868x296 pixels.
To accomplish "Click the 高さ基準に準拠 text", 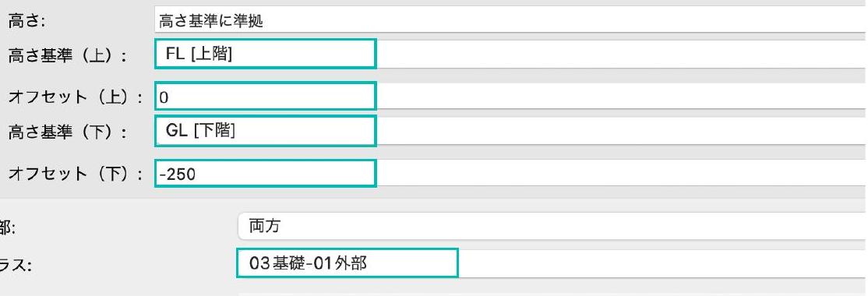I will [211, 22].
